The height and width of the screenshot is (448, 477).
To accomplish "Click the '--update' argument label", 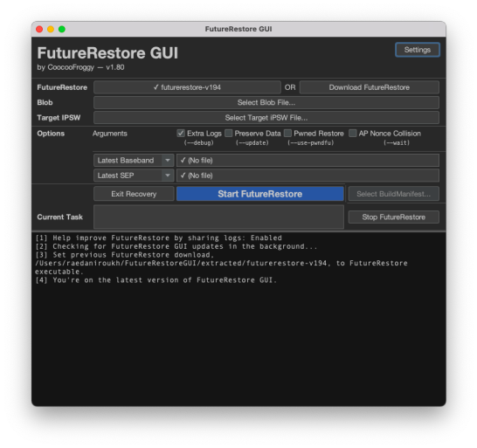I will pos(252,142).
